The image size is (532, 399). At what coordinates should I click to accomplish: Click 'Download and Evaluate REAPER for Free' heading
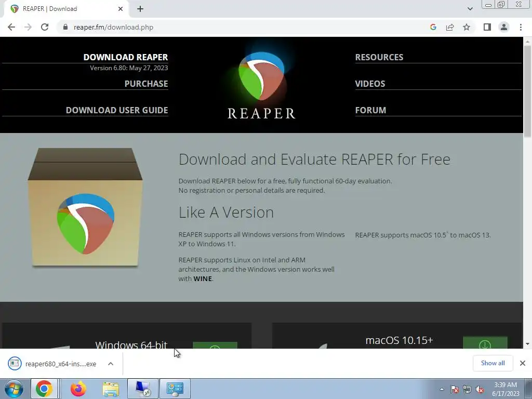tap(314, 159)
